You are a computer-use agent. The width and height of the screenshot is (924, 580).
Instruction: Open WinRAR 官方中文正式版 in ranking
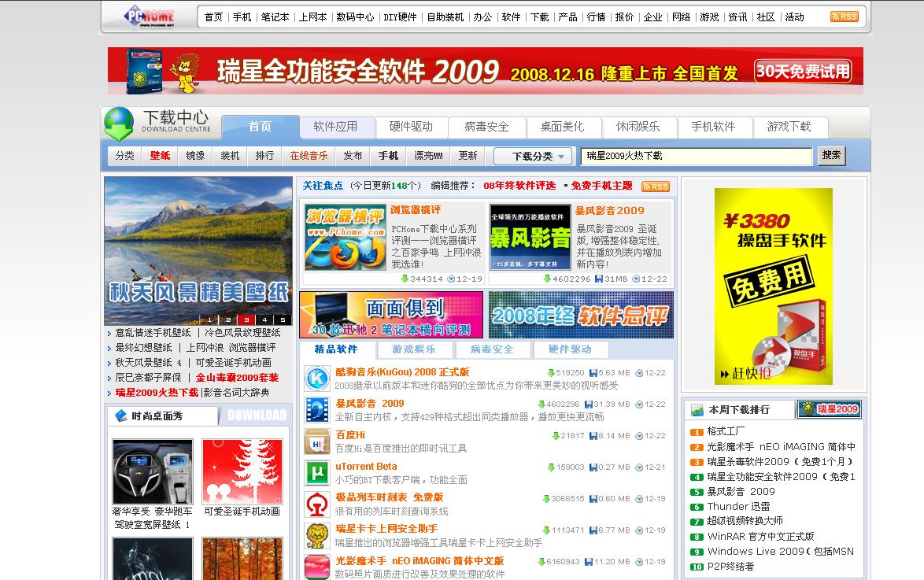[x=761, y=537]
